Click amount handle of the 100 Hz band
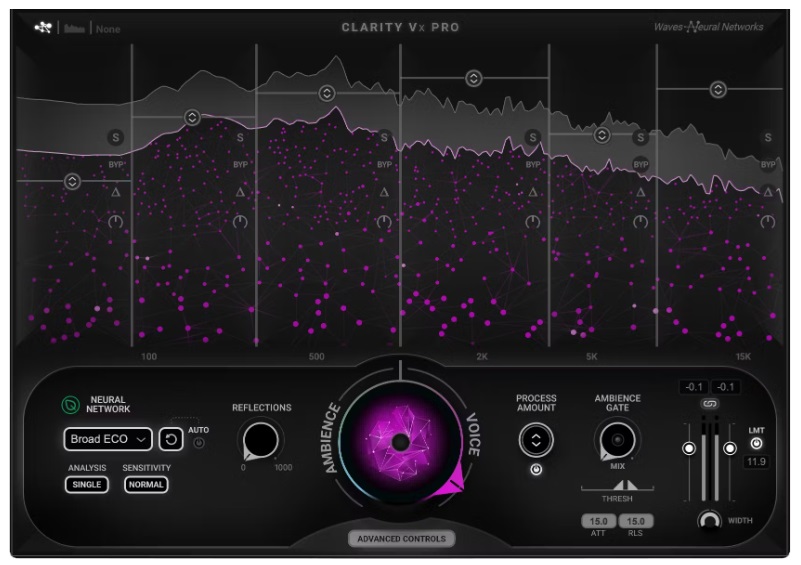801x565 pixels. [x=192, y=118]
